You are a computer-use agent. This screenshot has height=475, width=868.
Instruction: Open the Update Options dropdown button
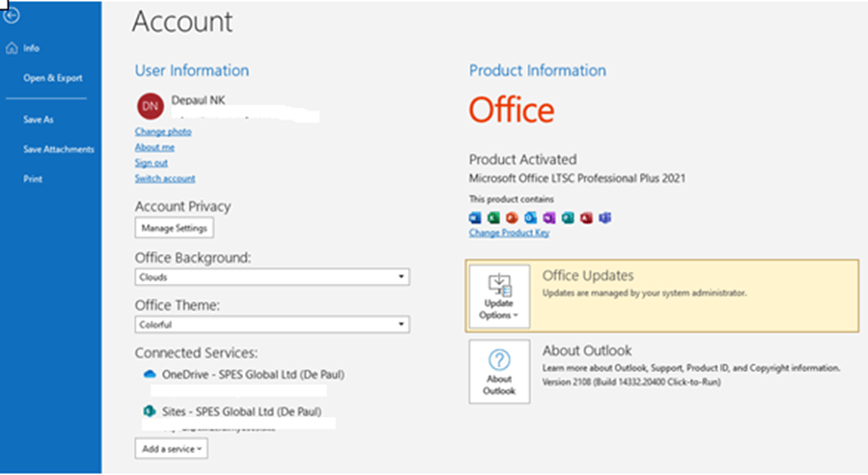pyautogui.click(x=499, y=296)
